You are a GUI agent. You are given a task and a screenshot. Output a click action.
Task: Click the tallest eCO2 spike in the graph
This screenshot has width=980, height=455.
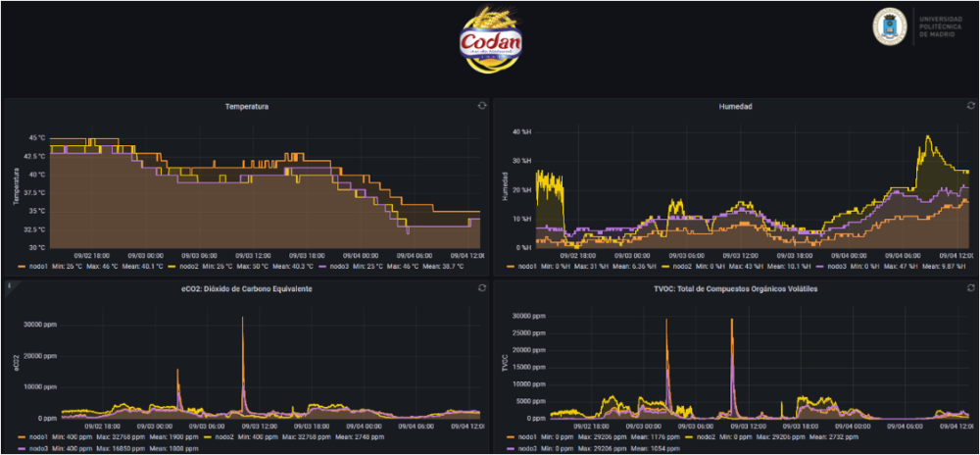pos(243,324)
